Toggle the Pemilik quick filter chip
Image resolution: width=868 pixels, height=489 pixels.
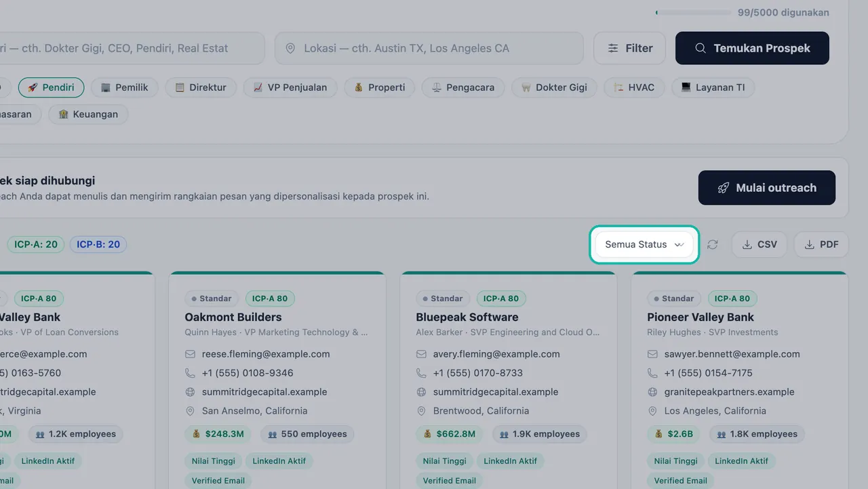(x=125, y=87)
